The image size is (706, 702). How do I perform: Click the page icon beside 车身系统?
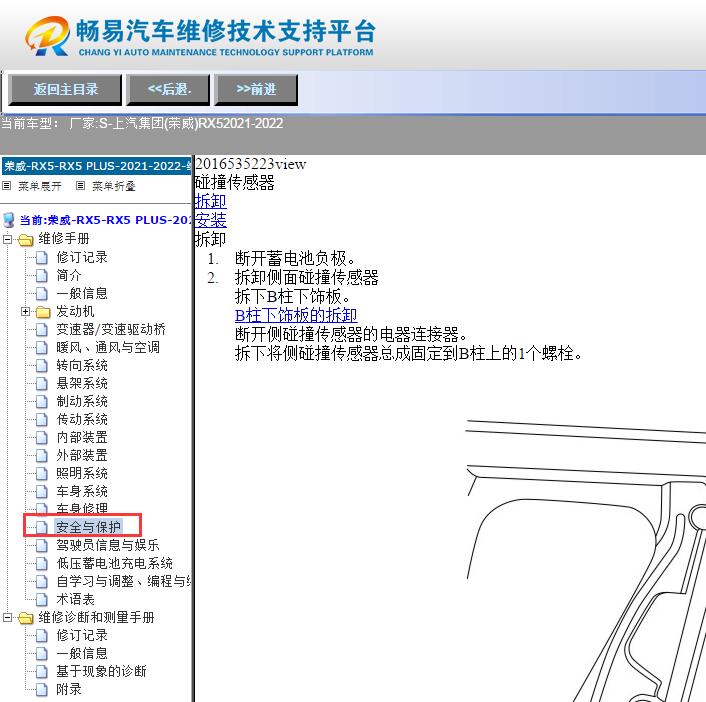coord(41,492)
